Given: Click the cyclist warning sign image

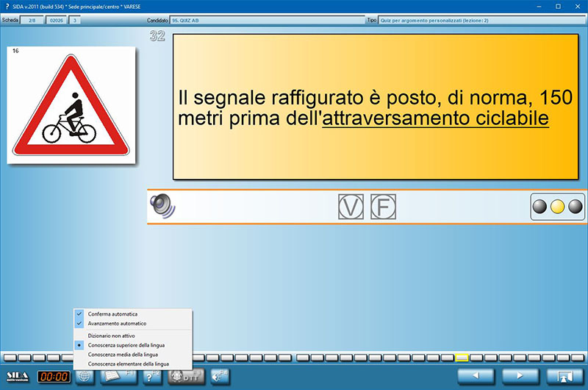Looking at the screenshot, I should [71, 104].
